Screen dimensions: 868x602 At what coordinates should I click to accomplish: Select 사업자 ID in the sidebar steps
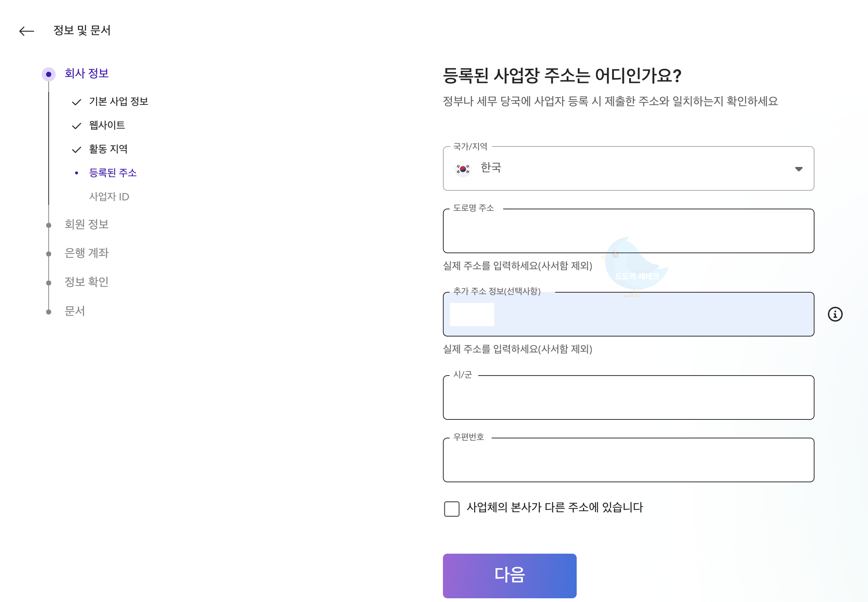[109, 197]
